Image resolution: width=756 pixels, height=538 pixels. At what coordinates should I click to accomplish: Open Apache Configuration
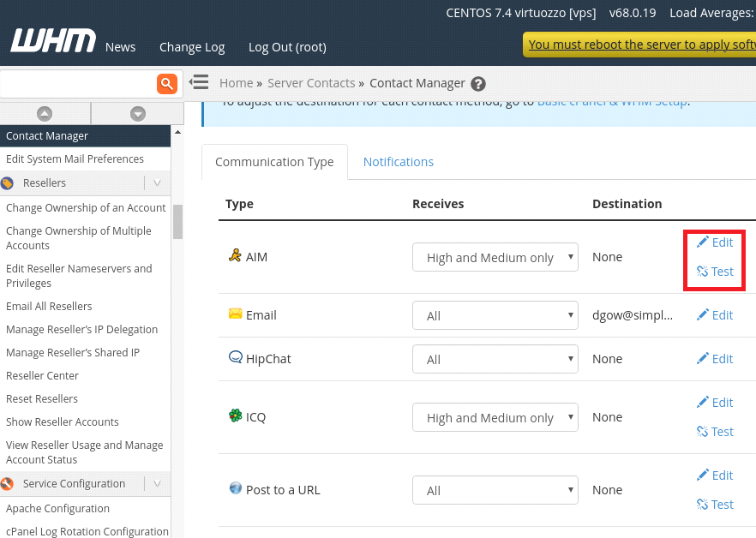pyautogui.click(x=57, y=509)
